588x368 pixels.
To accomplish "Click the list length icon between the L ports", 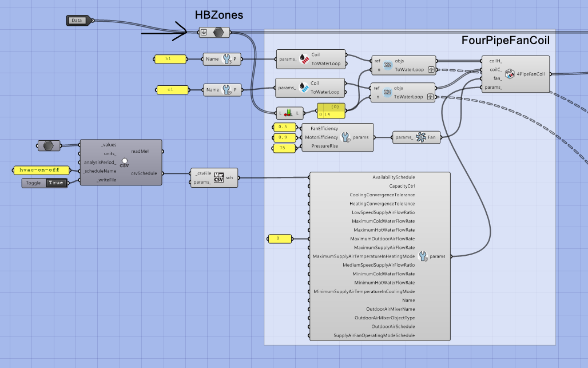I will pos(288,113).
